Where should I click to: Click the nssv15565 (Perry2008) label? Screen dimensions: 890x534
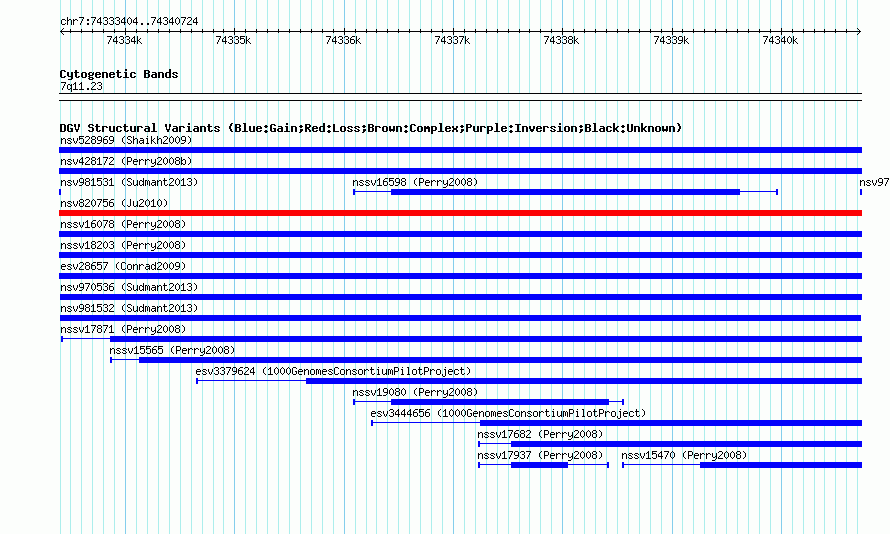[x=172, y=350]
